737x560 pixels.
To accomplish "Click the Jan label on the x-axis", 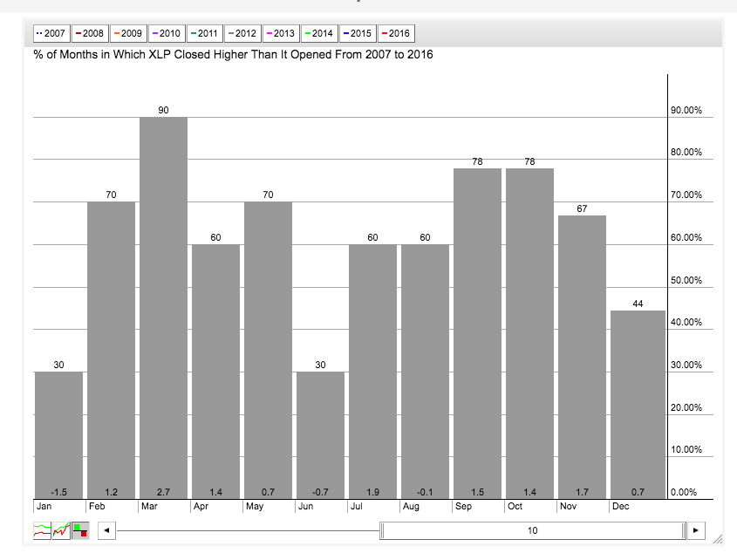I will [x=44, y=507].
